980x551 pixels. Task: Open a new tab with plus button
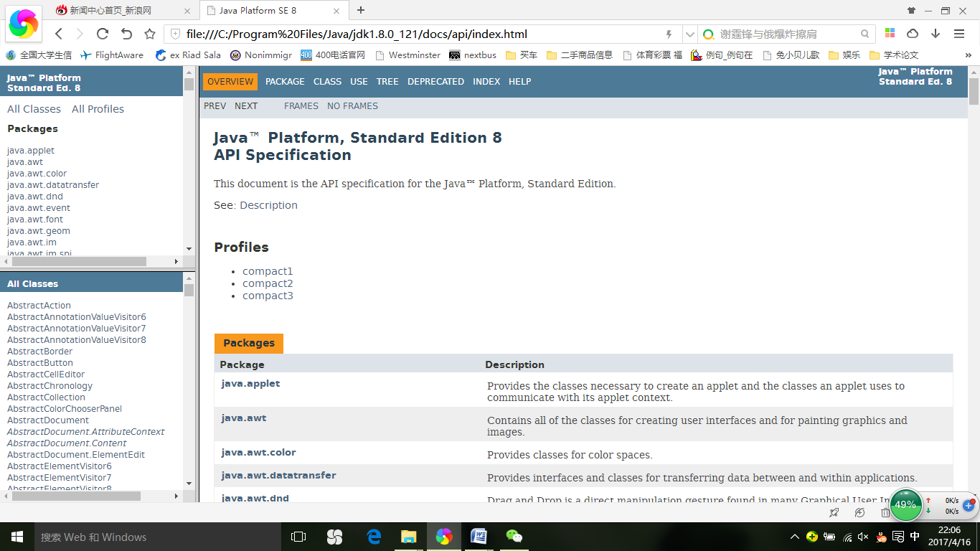click(361, 10)
